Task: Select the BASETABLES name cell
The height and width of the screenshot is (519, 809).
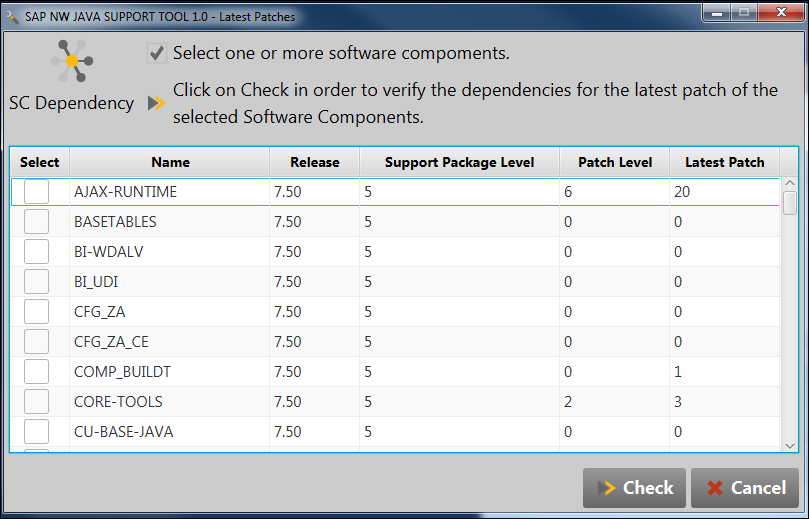Action: tap(169, 222)
